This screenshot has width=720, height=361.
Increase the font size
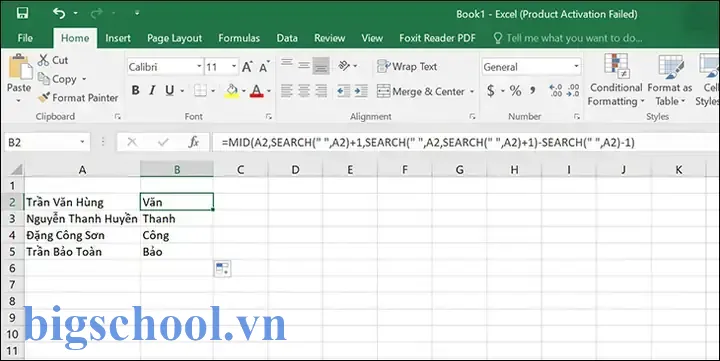[x=247, y=67]
